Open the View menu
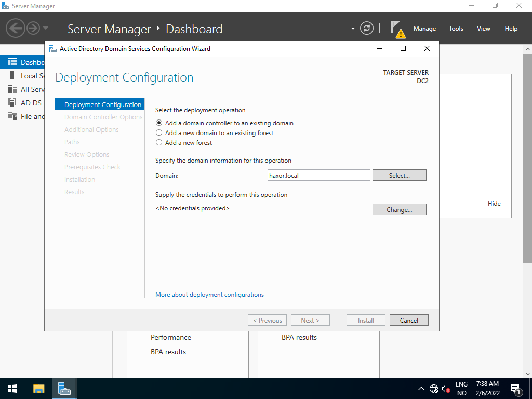The width and height of the screenshot is (532, 399). point(483,29)
